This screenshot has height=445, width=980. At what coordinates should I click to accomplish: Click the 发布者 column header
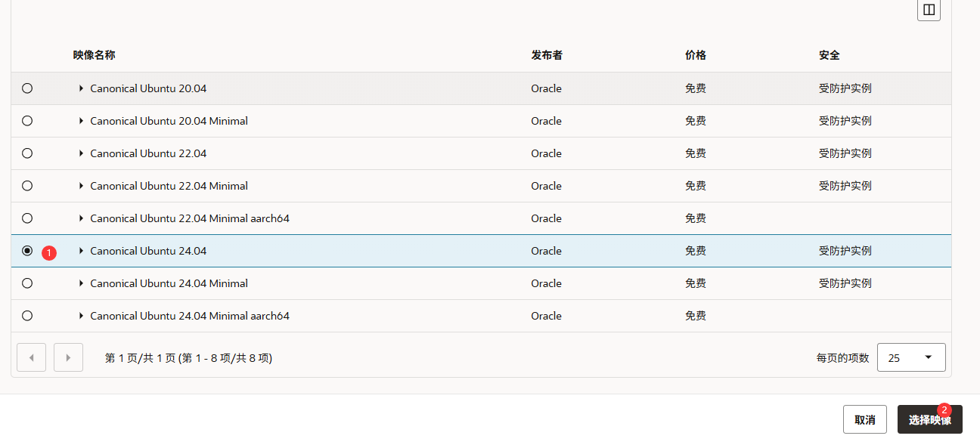coord(547,55)
